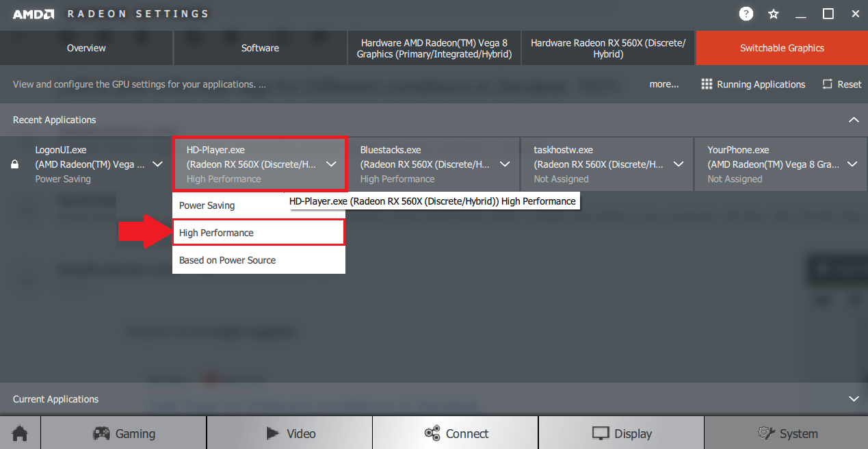Open the Display section
Image resolution: width=868 pixels, height=449 pixels.
click(621, 433)
